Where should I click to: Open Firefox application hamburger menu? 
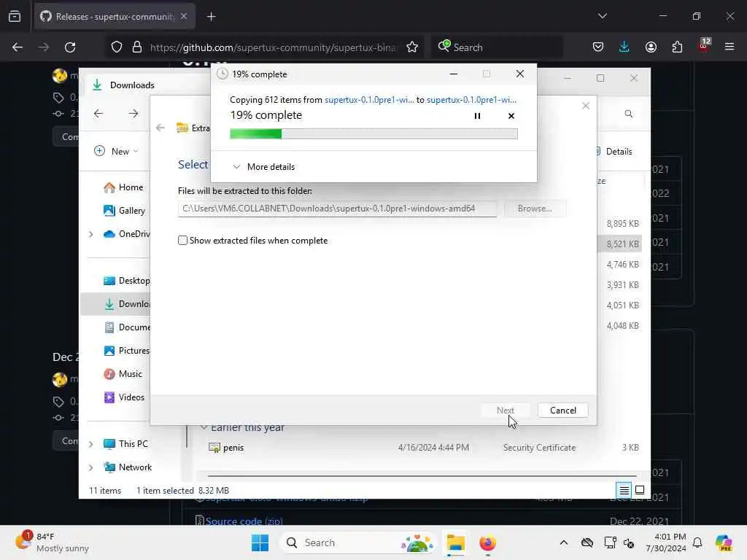tap(729, 47)
